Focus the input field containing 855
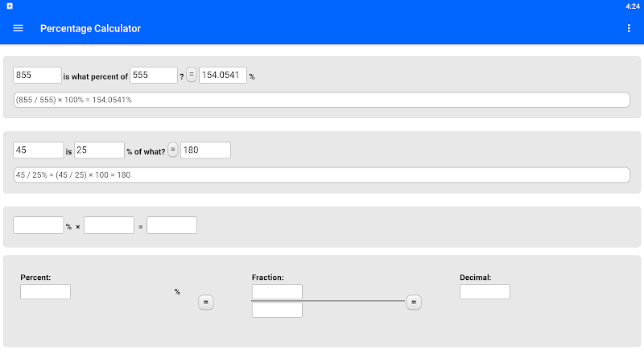644x362 pixels. click(x=37, y=75)
